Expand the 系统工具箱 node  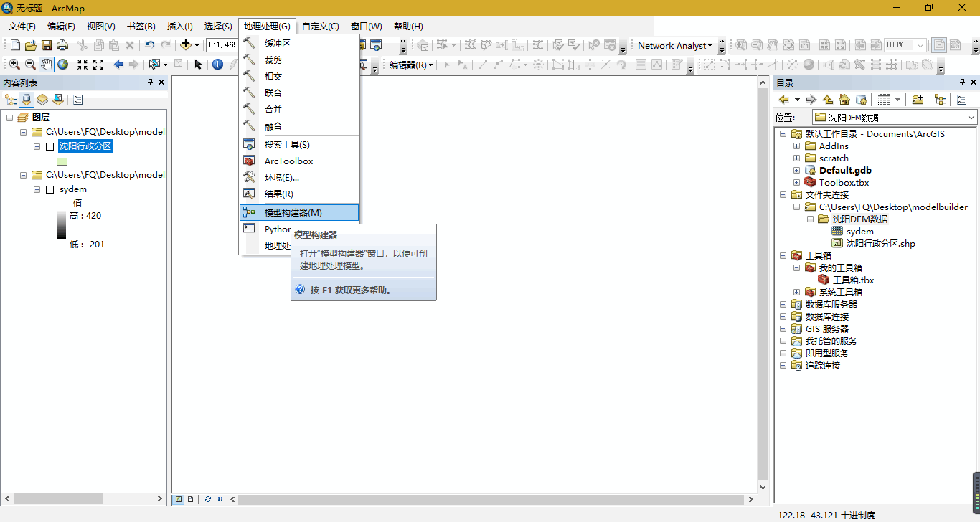coord(796,293)
